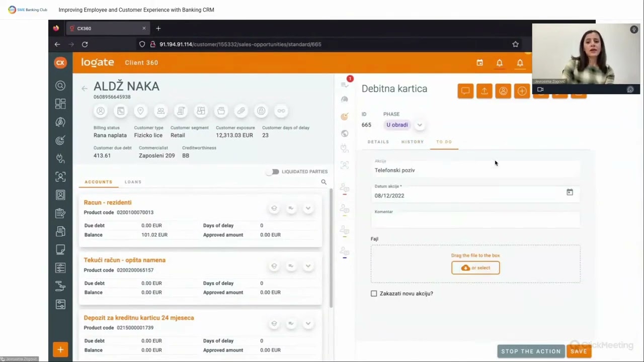644x362 pixels.
Task: Click the accounts list vertical scrollbar
Action: click(331, 247)
